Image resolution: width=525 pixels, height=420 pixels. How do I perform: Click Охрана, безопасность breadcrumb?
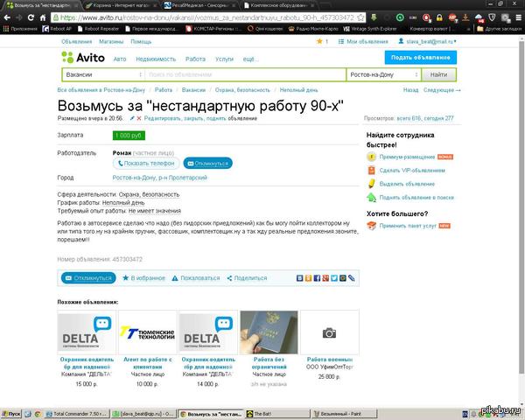point(242,90)
